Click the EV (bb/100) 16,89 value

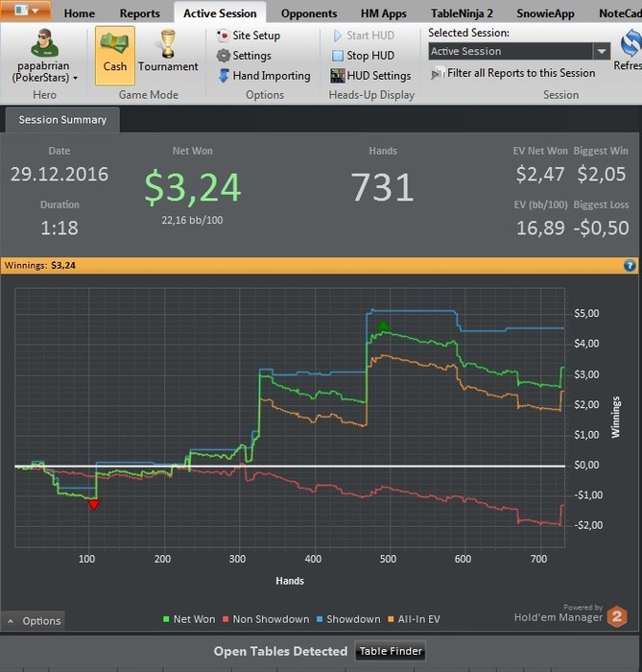[540, 228]
